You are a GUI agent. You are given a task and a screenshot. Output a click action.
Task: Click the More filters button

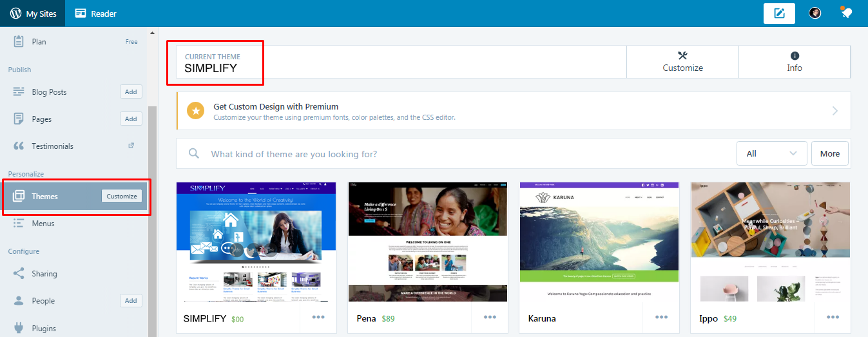pyautogui.click(x=830, y=153)
